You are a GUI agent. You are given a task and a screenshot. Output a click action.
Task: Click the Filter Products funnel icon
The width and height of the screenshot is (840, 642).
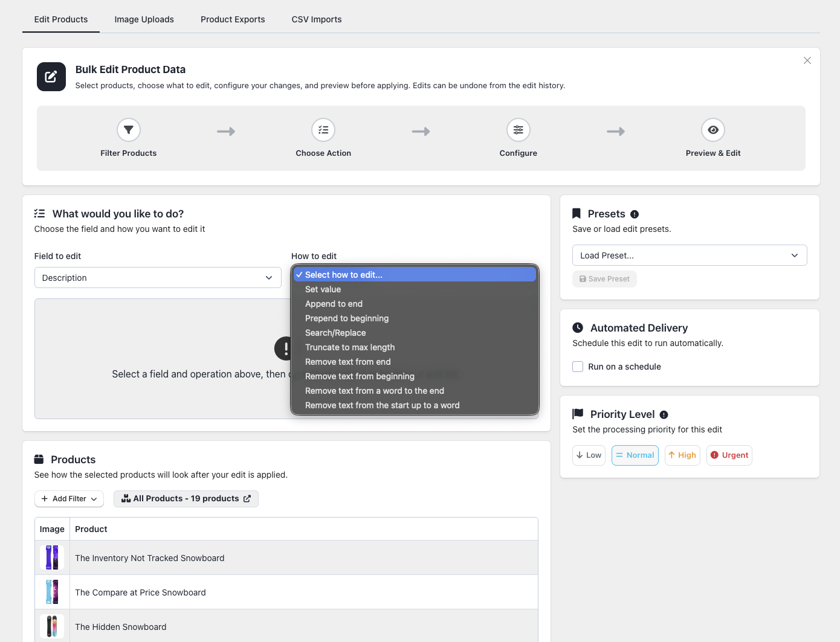(129, 130)
